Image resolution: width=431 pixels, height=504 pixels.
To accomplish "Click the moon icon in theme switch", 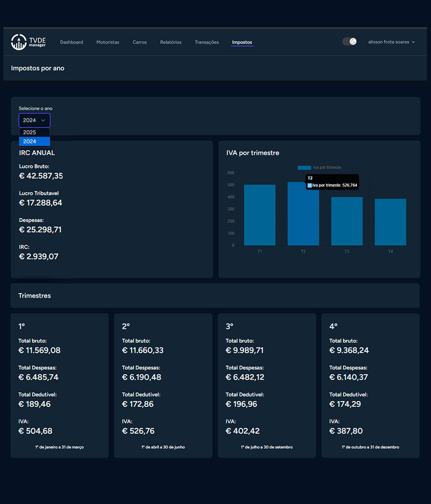I will click(x=353, y=41).
